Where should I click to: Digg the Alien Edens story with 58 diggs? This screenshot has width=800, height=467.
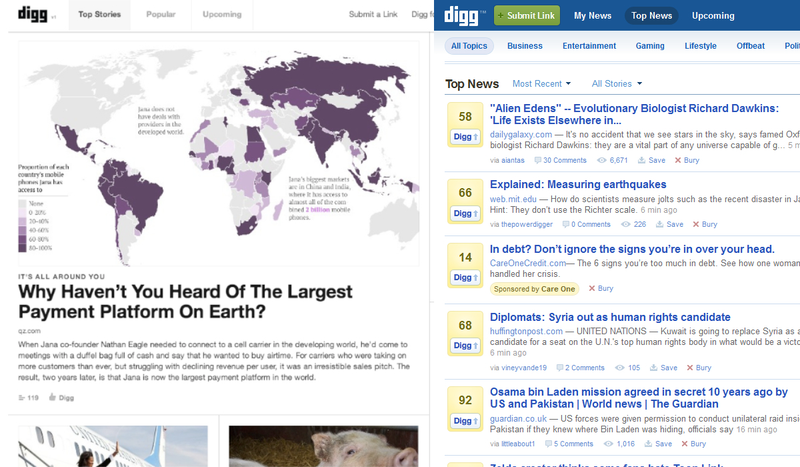click(x=465, y=137)
